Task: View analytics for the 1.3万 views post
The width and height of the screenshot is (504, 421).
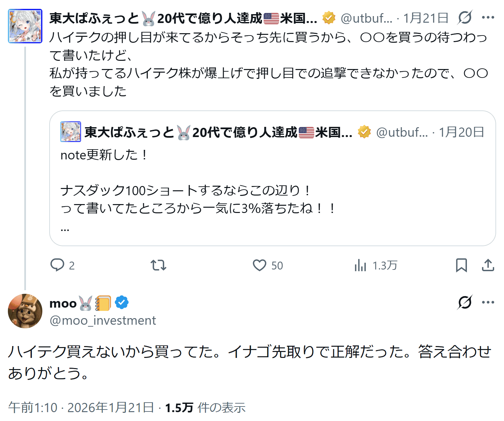Action: coord(360,265)
